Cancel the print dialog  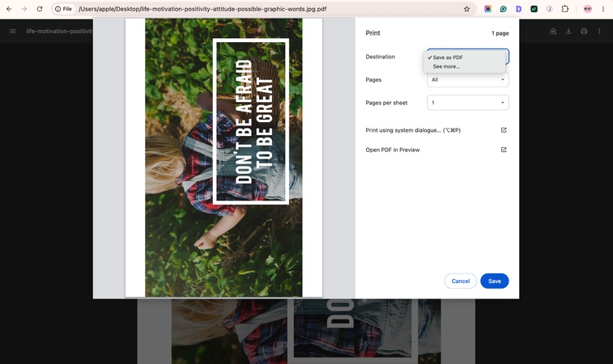pos(461,281)
